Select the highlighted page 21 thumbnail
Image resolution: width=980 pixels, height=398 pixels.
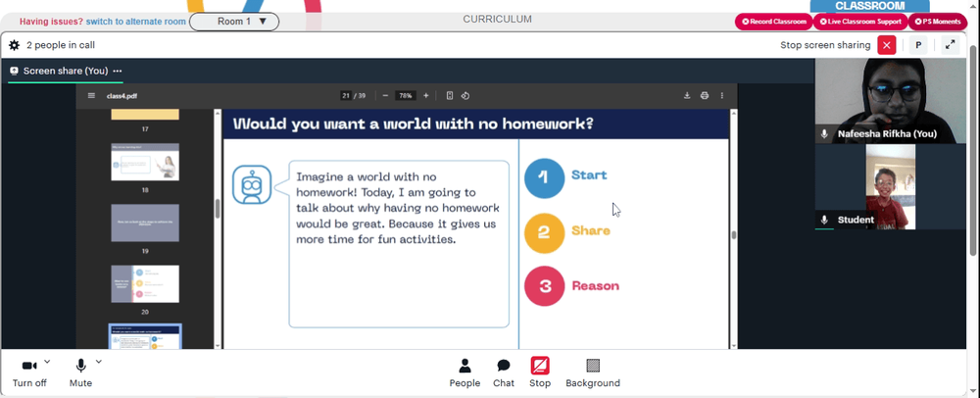(x=145, y=336)
